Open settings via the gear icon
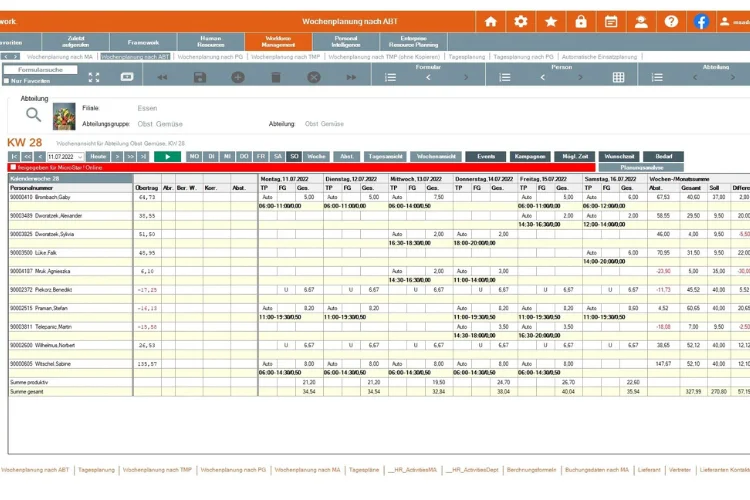Image resolution: width=750 pixels, height=500 pixels. (520, 22)
